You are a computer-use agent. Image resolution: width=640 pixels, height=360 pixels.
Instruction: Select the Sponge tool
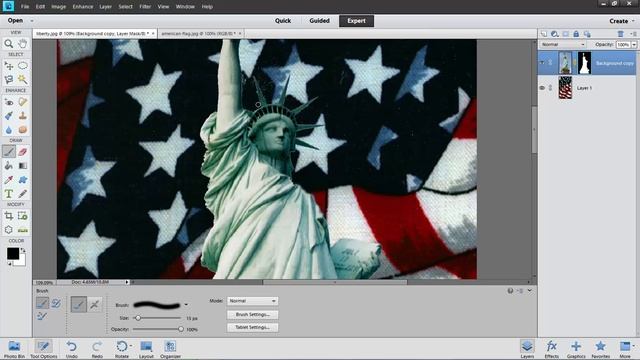pyautogui.click(x=23, y=130)
